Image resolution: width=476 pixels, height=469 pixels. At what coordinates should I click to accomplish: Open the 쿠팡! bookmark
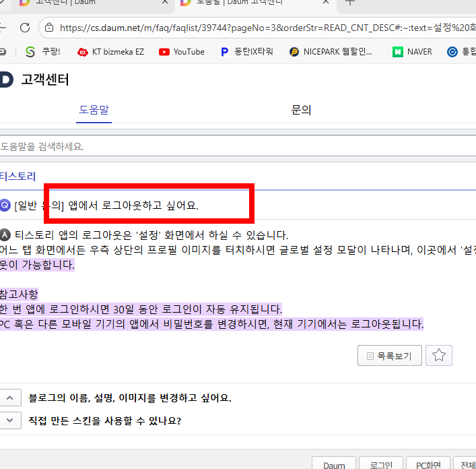coord(43,52)
